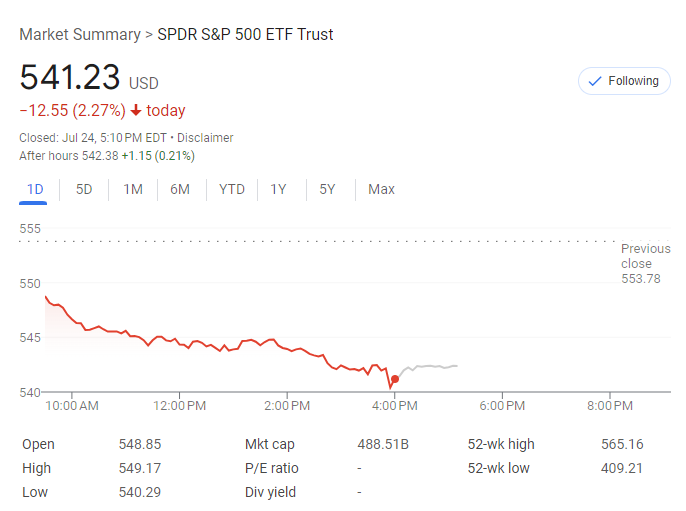The width and height of the screenshot is (686, 511).
Task: Click the SPDR S&P 500 ETF Trust title
Action: 245,35
